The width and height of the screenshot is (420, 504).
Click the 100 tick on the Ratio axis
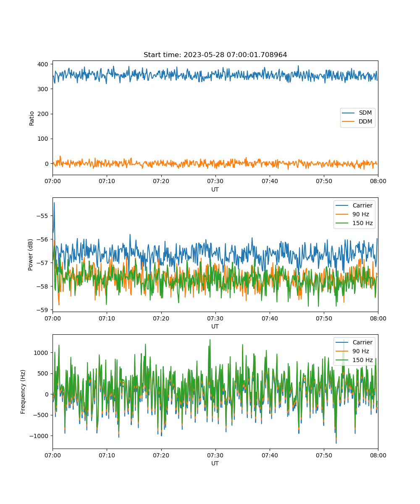pyautogui.click(x=44, y=139)
